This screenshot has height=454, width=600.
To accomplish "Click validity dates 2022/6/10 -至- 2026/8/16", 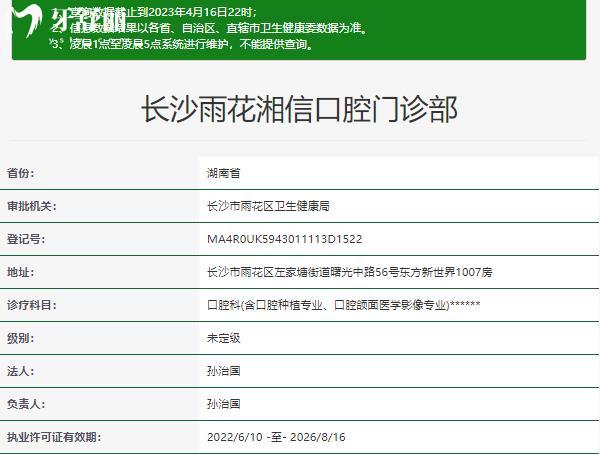I will tap(276, 437).
